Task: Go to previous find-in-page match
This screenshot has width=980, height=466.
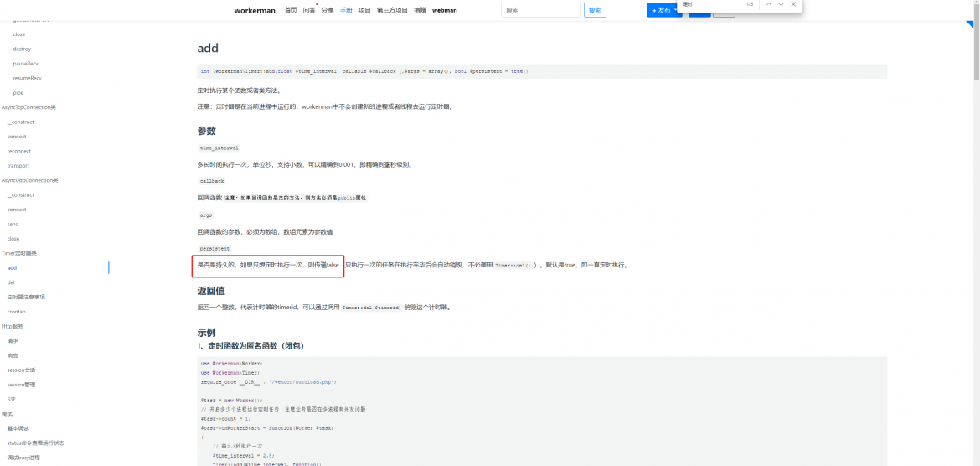Action: click(x=769, y=4)
